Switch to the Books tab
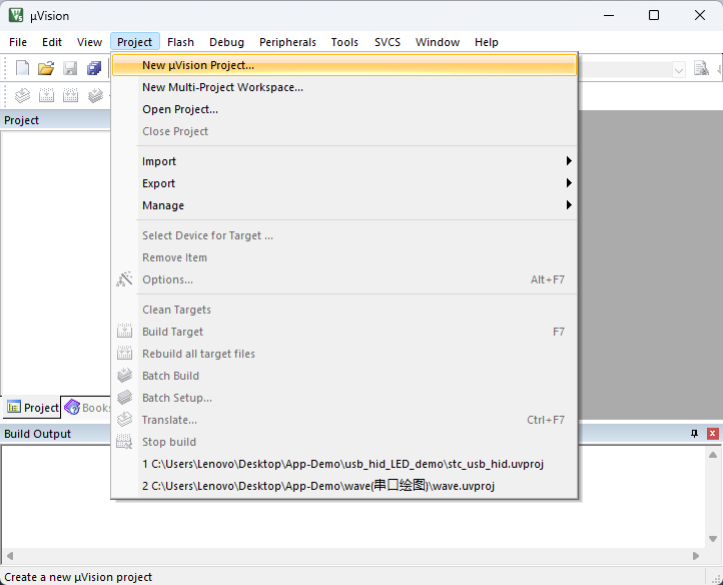Viewport: 723px width, 585px height. 87,408
